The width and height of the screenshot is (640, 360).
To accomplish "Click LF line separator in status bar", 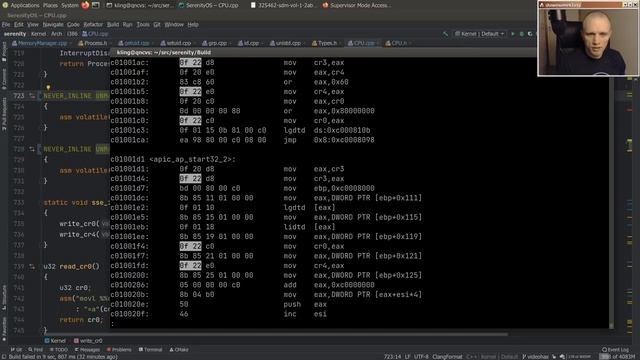I will (407, 357).
